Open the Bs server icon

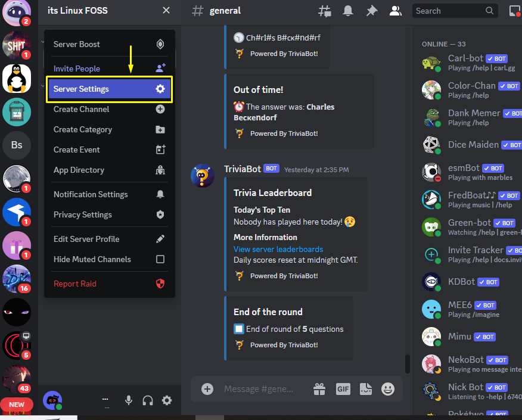click(x=17, y=145)
